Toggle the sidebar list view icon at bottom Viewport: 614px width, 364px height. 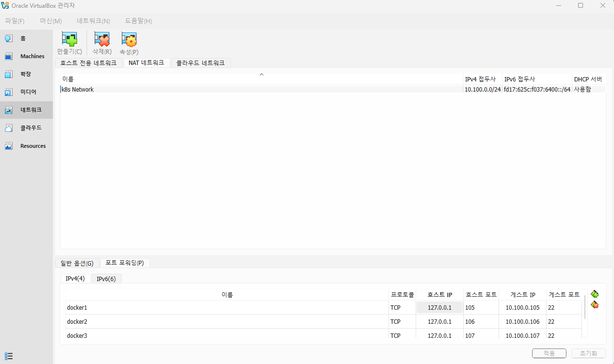9,356
